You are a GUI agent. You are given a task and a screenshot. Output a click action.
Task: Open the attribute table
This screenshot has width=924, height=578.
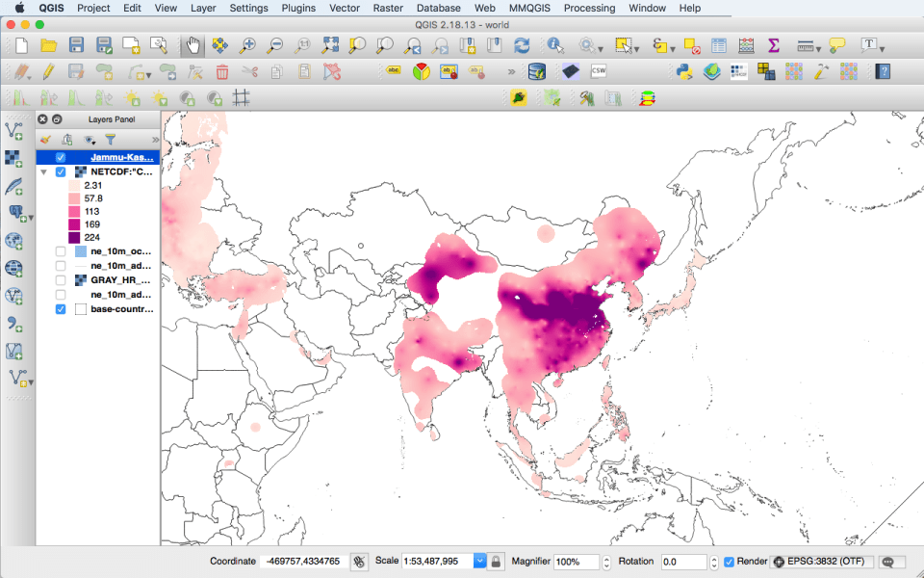click(718, 45)
